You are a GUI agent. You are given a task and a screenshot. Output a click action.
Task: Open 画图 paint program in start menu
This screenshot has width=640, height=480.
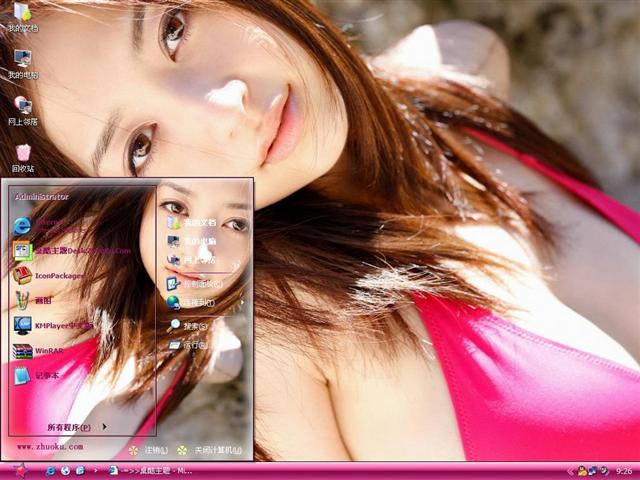(x=33, y=300)
